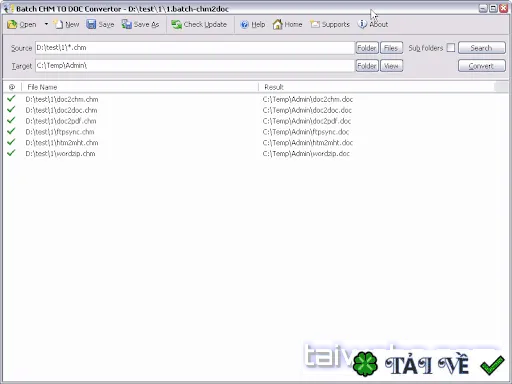Open the target folder with View button
Viewport: 512px width, 384px height.
(391, 66)
